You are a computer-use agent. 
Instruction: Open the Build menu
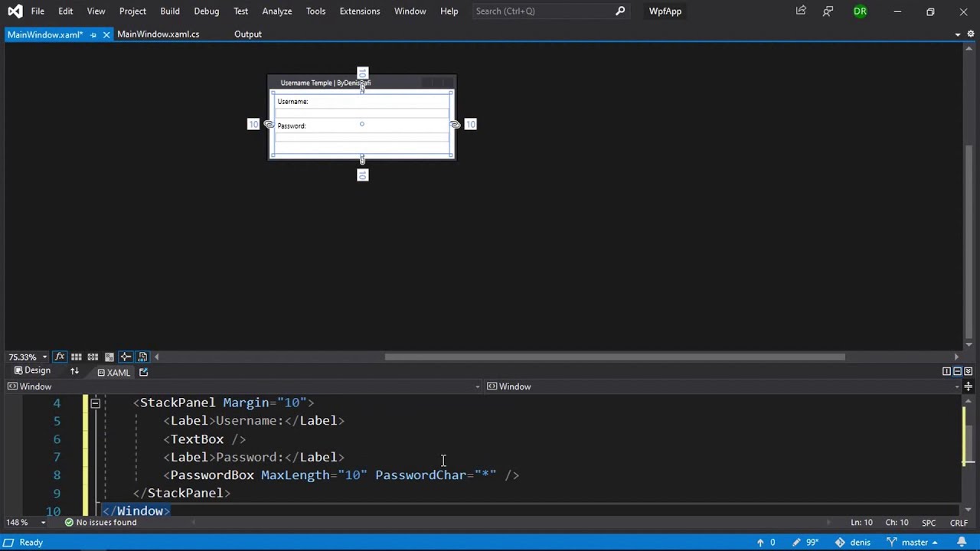(x=170, y=11)
